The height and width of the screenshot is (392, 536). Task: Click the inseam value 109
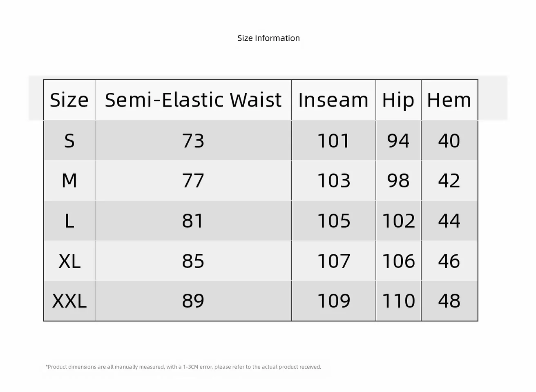[334, 301]
